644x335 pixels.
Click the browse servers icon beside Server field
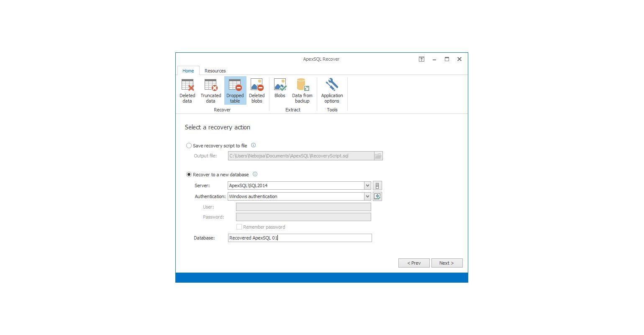tap(377, 185)
